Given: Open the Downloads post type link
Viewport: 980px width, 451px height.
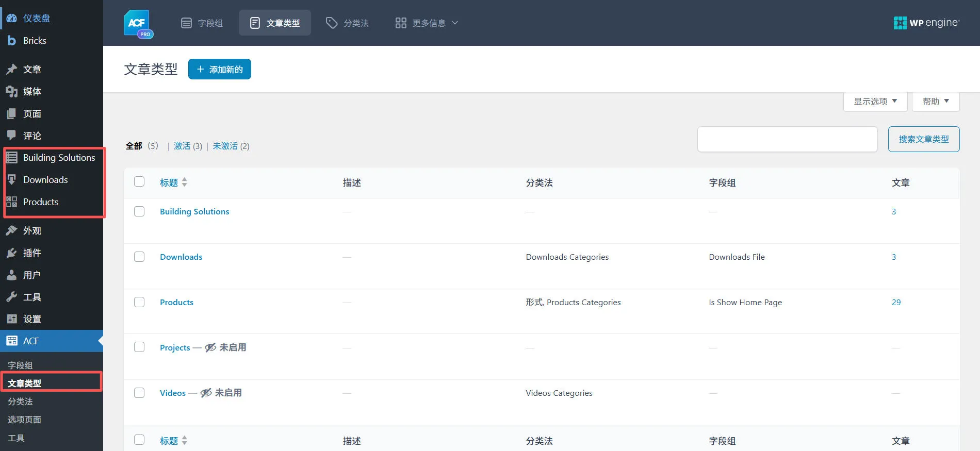Looking at the screenshot, I should coord(181,257).
